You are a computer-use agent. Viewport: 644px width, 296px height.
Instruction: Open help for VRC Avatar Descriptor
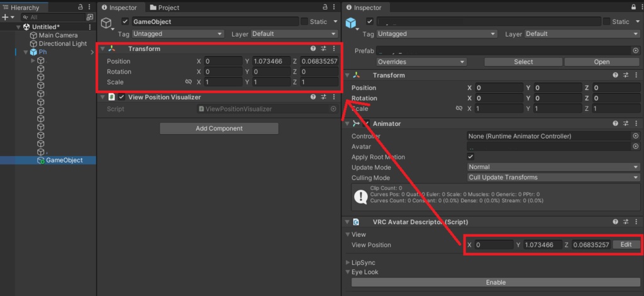pyautogui.click(x=615, y=222)
